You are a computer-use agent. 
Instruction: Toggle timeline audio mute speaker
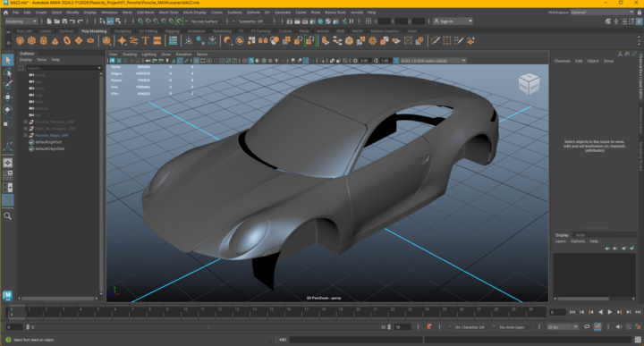[619, 327]
